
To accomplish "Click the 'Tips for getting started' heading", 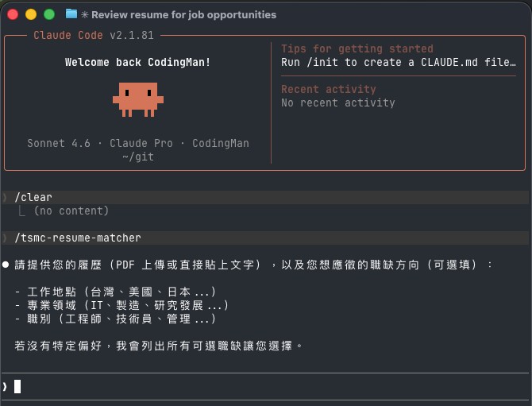I will coord(357,49).
